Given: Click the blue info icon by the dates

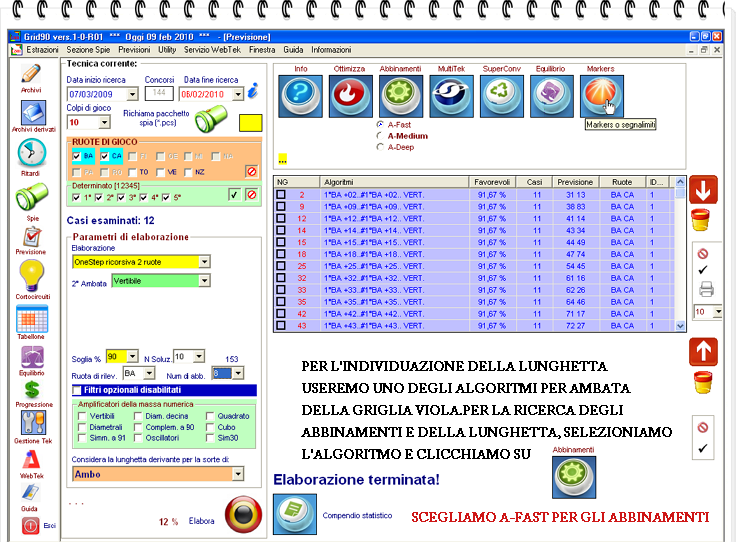Looking at the screenshot, I should [253, 90].
